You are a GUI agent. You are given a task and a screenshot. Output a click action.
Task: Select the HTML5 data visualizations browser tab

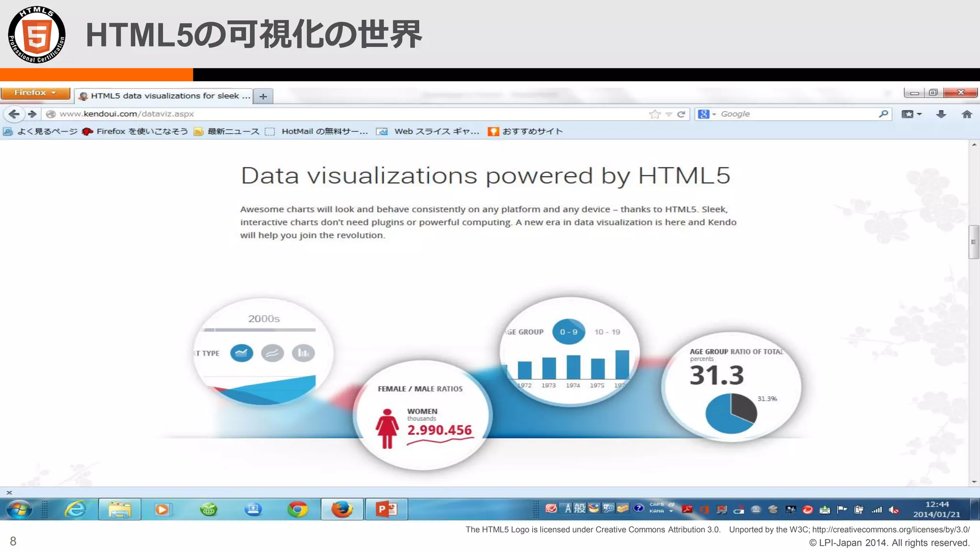point(164,96)
